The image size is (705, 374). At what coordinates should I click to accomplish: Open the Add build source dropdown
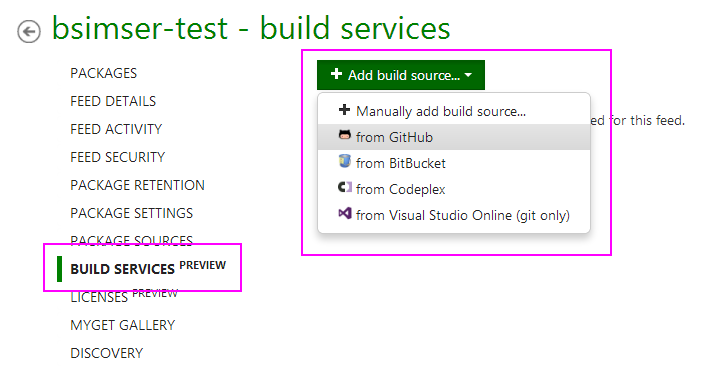click(401, 75)
